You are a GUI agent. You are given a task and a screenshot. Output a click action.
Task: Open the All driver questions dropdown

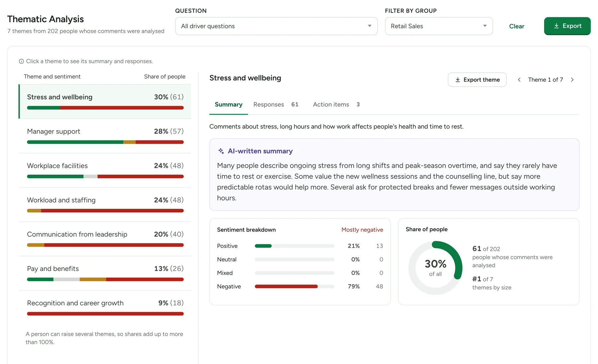coord(276,26)
